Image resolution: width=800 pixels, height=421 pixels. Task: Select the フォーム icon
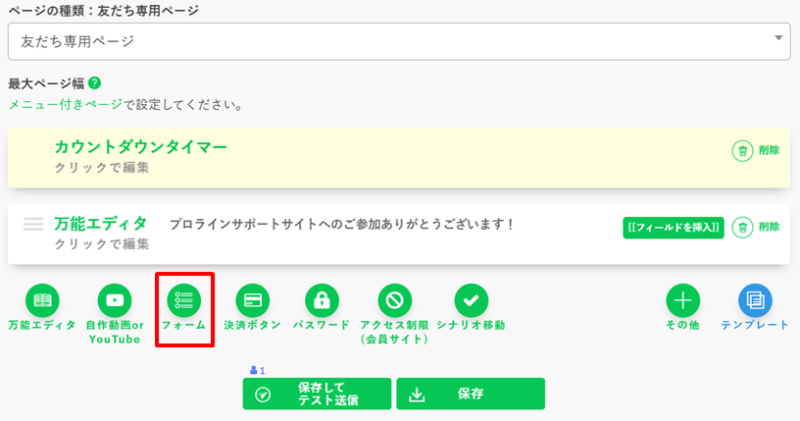[x=184, y=300]
